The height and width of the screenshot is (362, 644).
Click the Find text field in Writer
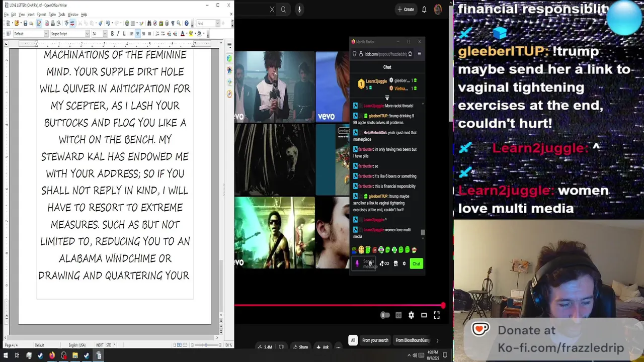206,23
